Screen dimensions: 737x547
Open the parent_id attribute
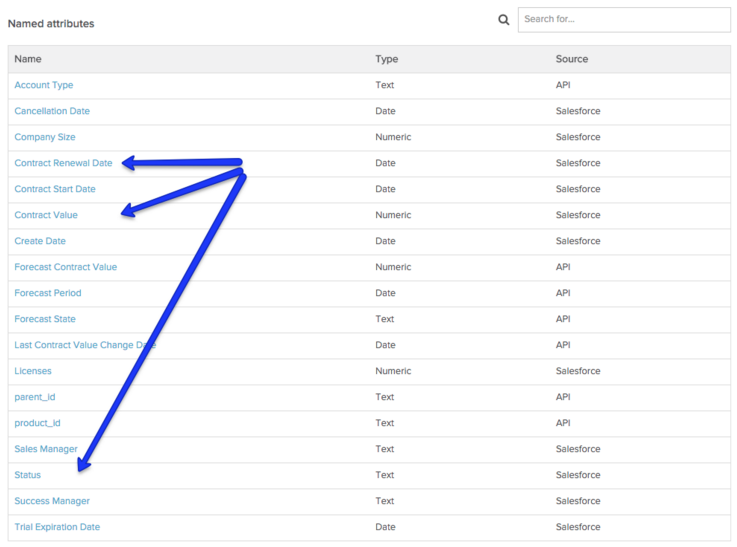[x=34, y=397]
